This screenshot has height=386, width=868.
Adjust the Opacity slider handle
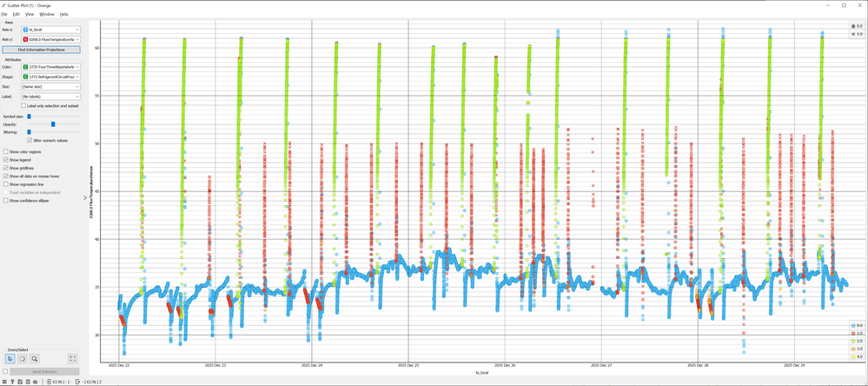coord(53,124)
